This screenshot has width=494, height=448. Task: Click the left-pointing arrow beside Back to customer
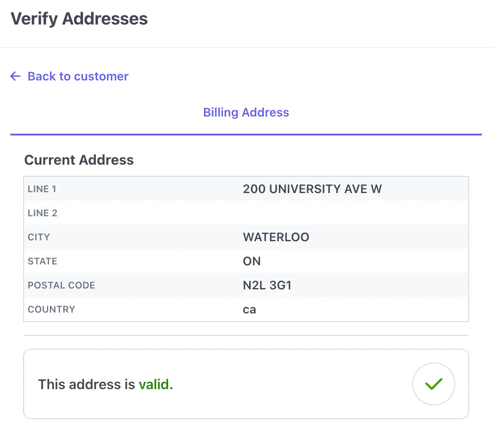tap(15, 76)
